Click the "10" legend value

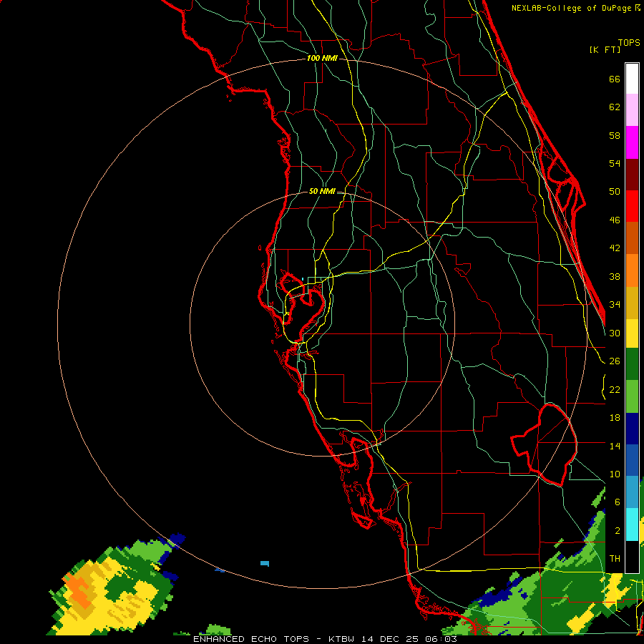tap(615, 474)
